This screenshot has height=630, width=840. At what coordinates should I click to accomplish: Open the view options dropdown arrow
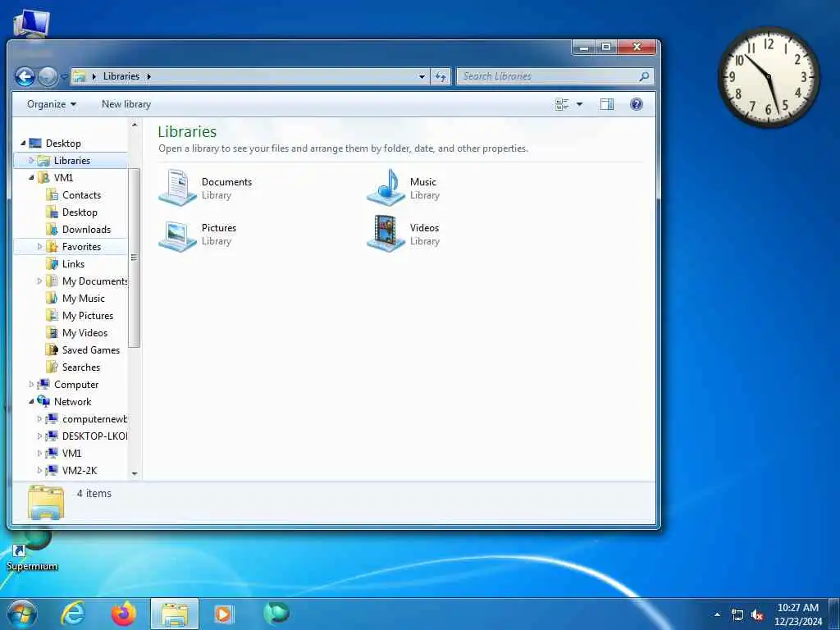pyautogui.click(x=580, y=104)
